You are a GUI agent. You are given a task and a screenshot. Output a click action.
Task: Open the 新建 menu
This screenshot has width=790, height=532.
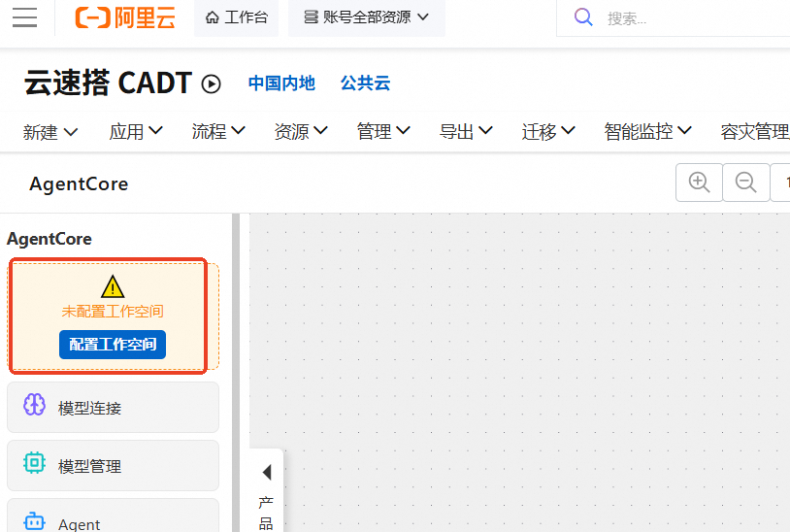49,132
